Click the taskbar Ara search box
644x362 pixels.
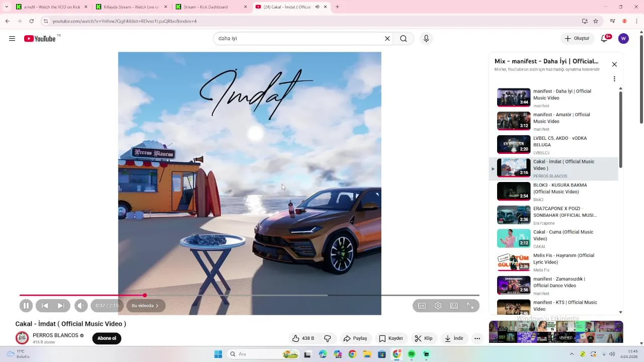pos(264,354)
